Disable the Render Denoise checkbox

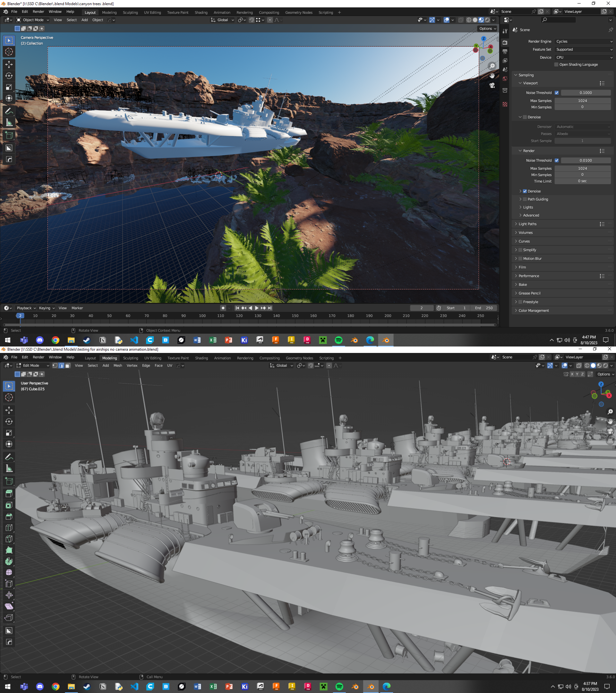(x=525, y=191)
